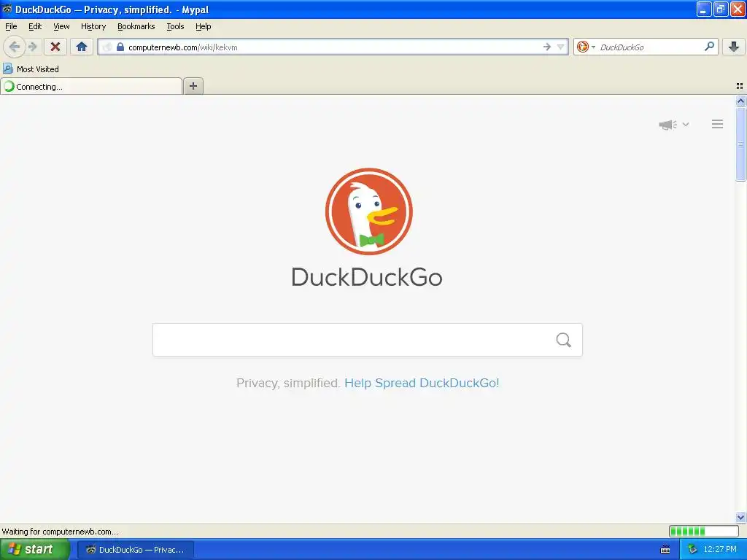Click the scroll down arrow of the page scrollbar
The image size is (747, 560).
pos(740,518)
